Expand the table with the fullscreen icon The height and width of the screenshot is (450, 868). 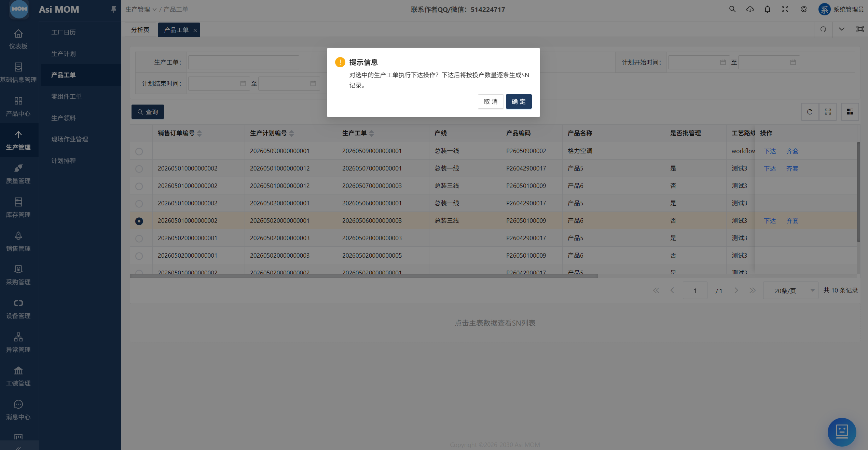tap(828, 112)
